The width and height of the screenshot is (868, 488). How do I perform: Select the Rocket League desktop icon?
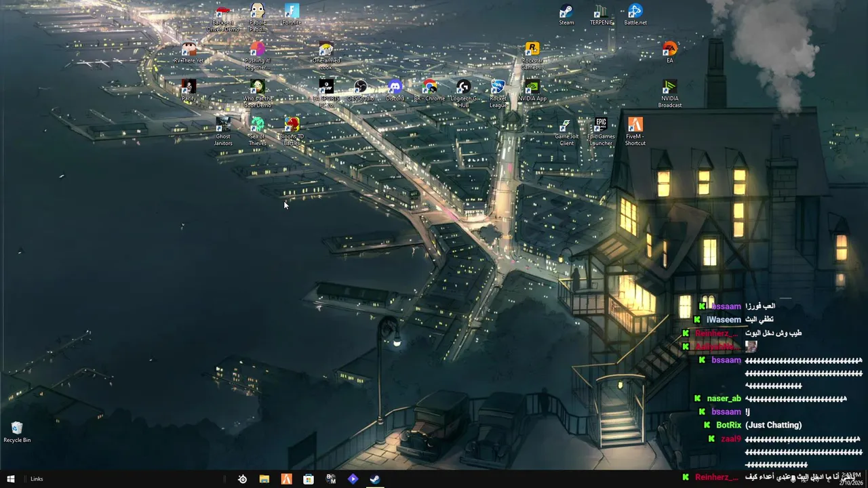click(x=498, y=94)
